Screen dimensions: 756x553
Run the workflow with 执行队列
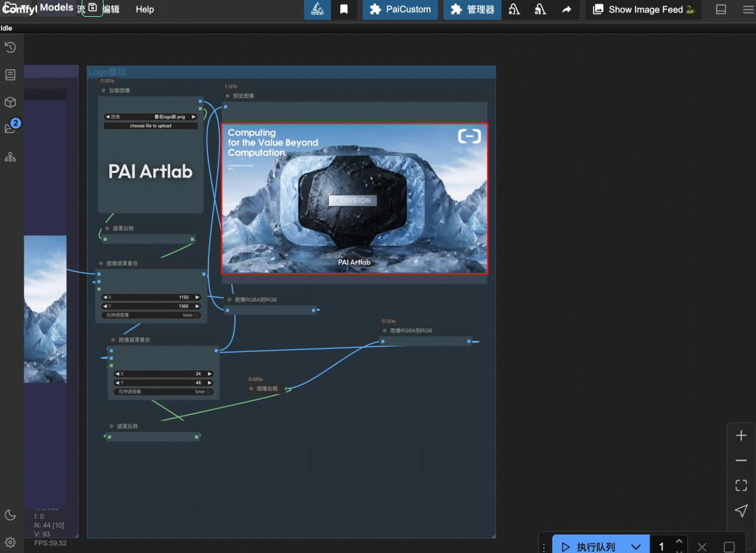click(590, 547)
